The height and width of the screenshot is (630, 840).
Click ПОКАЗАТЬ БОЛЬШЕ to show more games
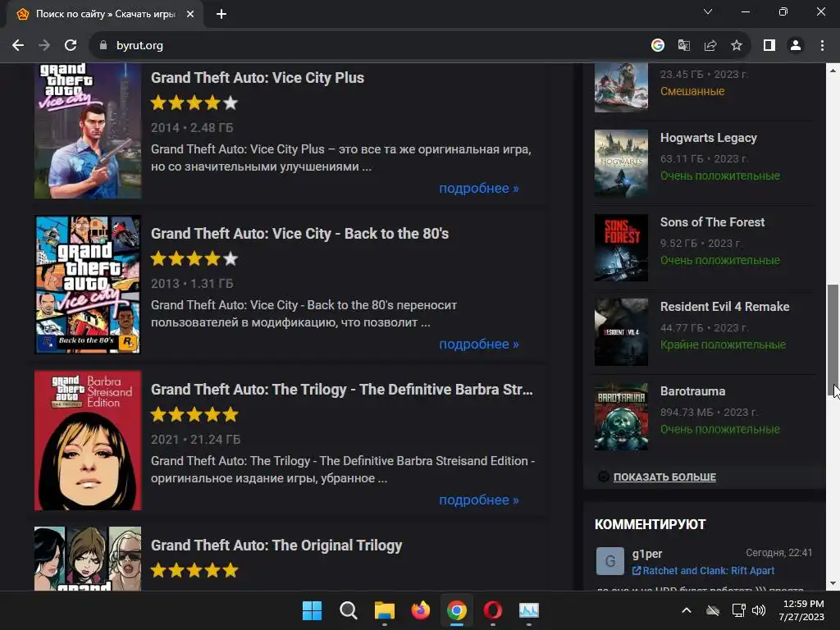point(664,477)
